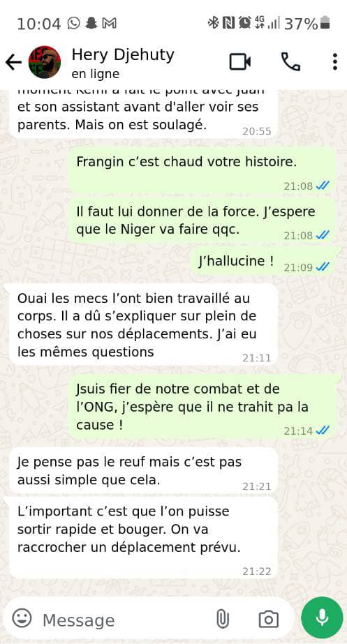Open the emoji picker
The height and width of the screenshot is (644, 347).
click(x=22, y=617)
